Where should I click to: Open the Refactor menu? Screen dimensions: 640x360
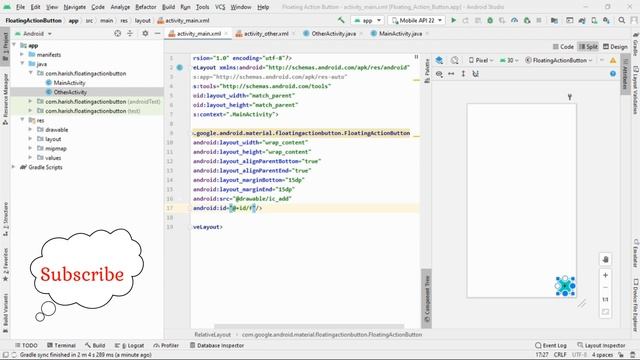point(146,7)
